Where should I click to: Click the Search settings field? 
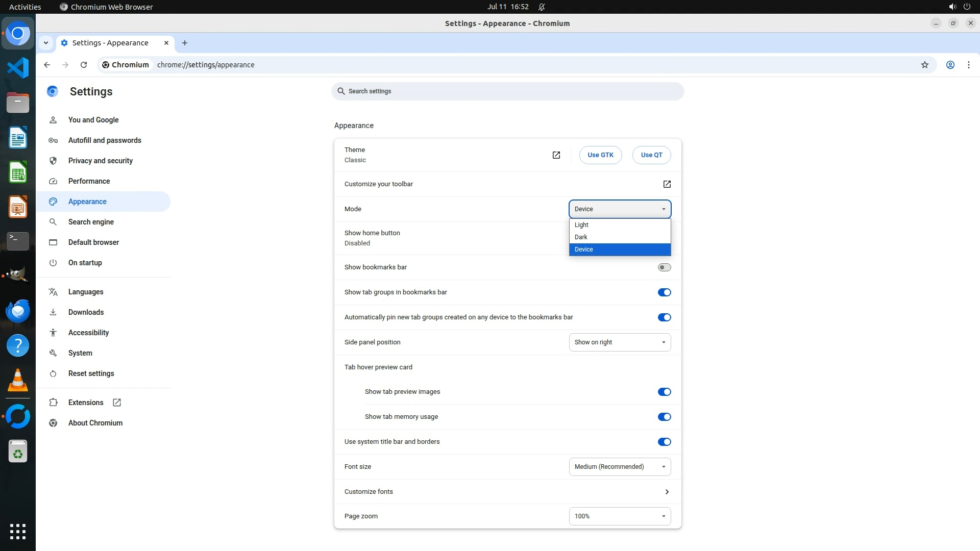[x=507, y=91]
